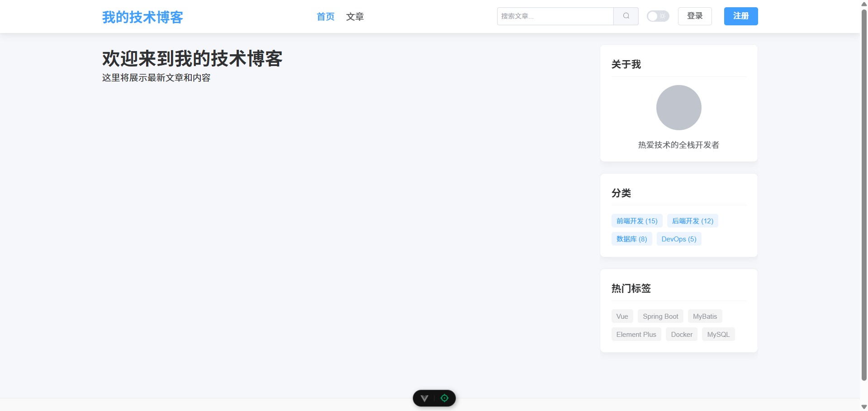Click text 这里将展示最新文章和内容
Viewport: 868px width, 411px height.
[157, 78]
